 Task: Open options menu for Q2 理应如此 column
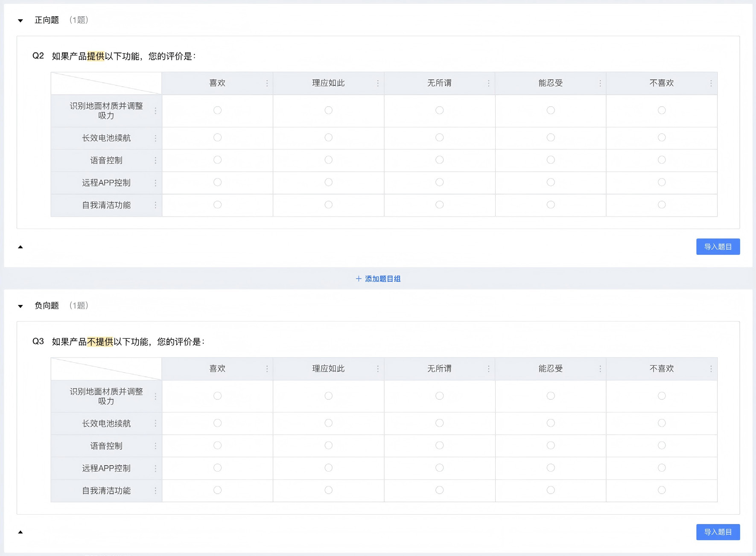click(x=378, y=83)
